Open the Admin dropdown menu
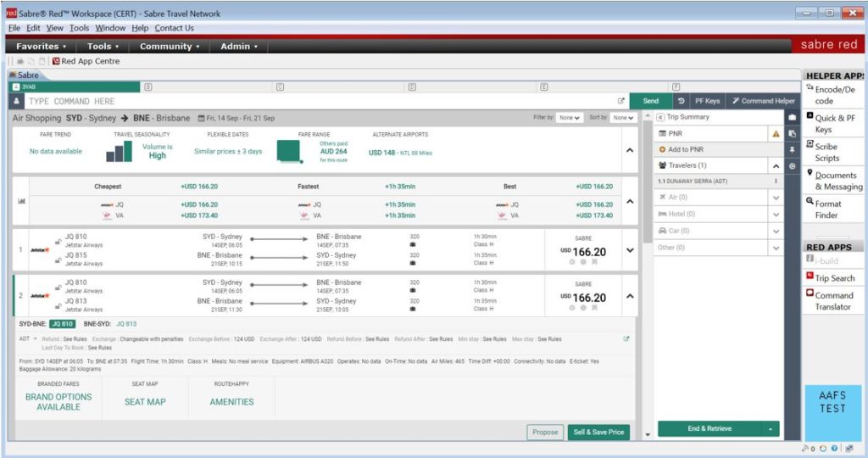 tap(239, 47)
